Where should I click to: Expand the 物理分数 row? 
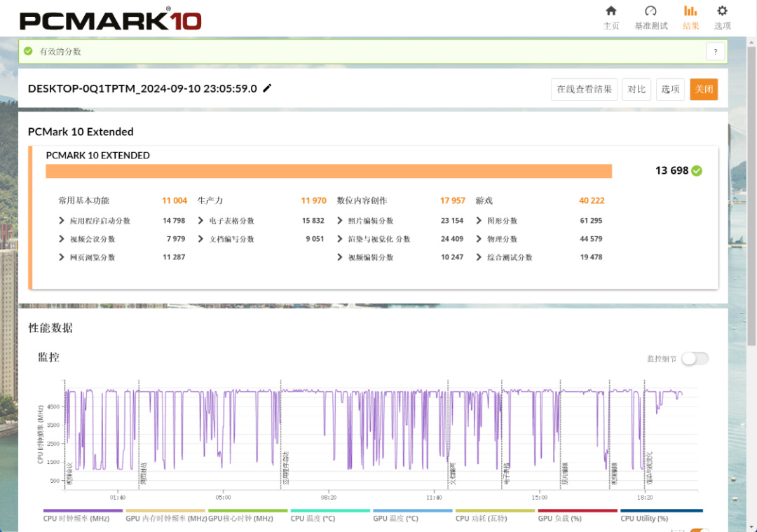coord(479,239)
